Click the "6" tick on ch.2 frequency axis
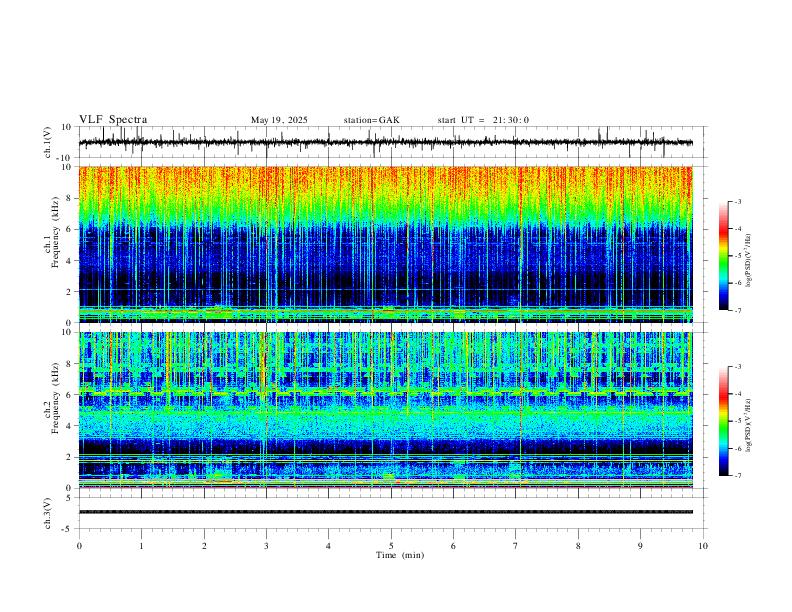 pyautogui.click(x=69, y=395)
